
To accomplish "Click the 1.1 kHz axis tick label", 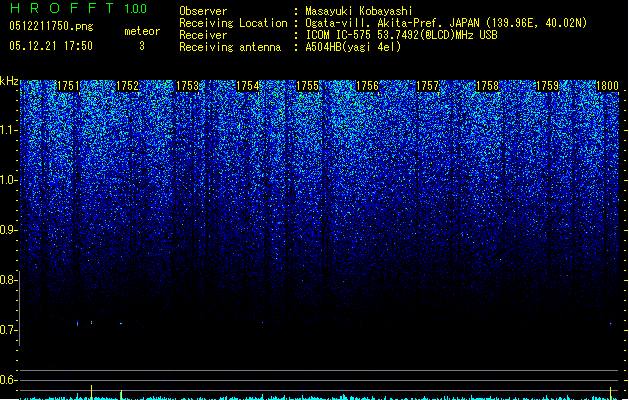I will pos(9,130).
